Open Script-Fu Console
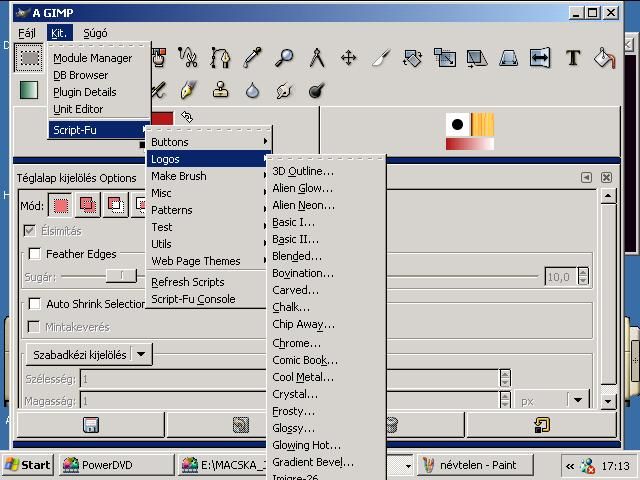The width and height of the screenshot is (640, 480). click(x=209, y=299)
